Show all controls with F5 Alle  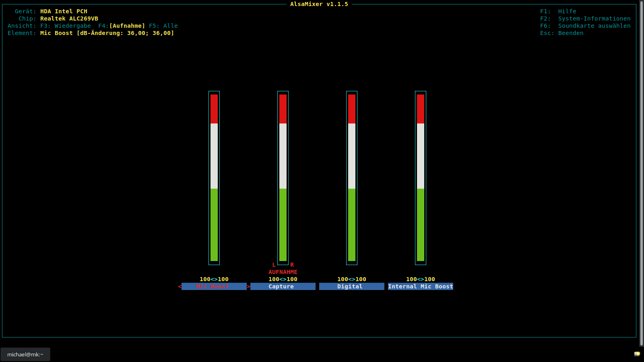[x=163, y=26]
